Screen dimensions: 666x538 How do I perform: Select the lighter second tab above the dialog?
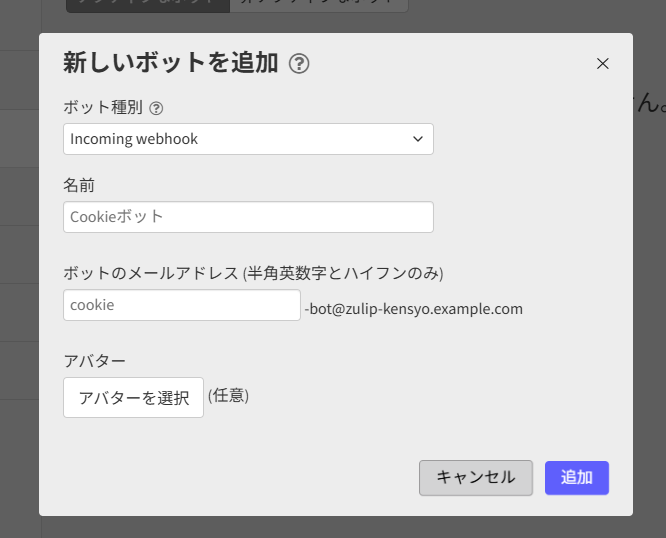(318, 5)
